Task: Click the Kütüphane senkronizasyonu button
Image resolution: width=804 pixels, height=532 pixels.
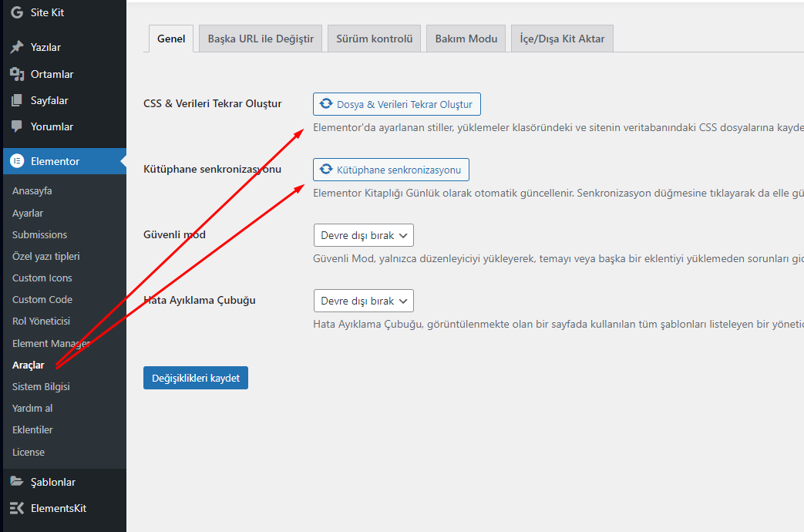Action: [392, 170]
